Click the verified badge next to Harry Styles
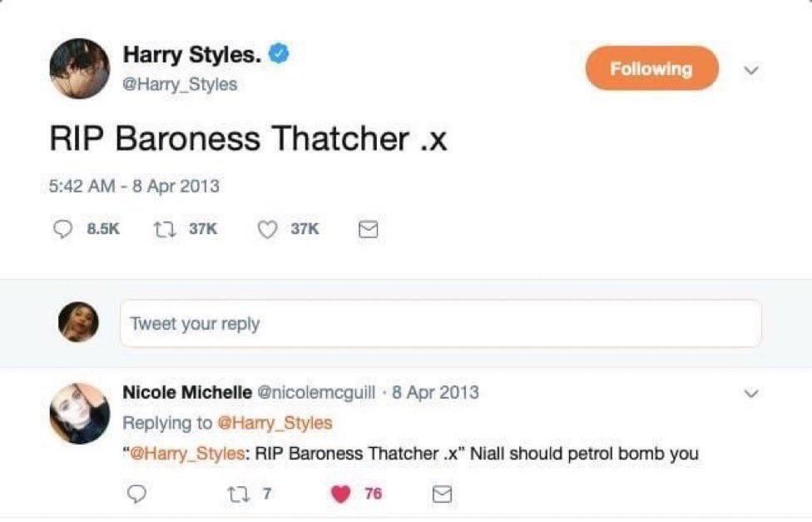This screenshot has height=522, width=812. point(279,52)
